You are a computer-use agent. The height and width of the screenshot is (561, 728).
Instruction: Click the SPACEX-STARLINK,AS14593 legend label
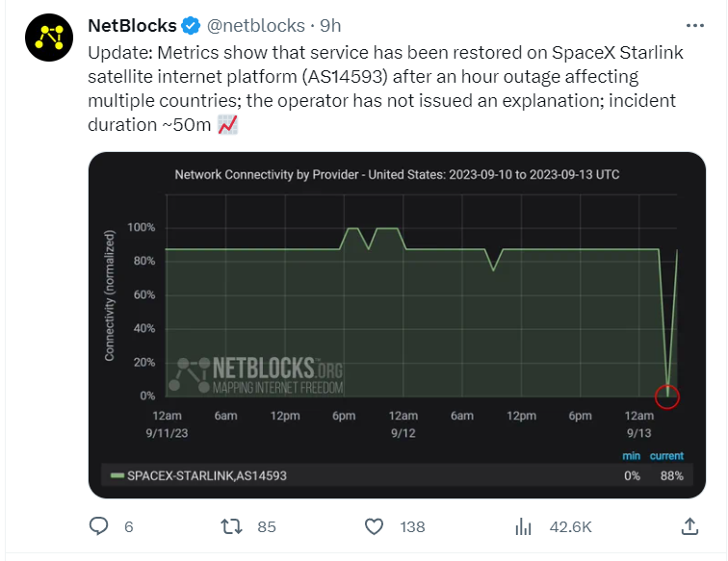pyautogui.click(x=207, y=475)
